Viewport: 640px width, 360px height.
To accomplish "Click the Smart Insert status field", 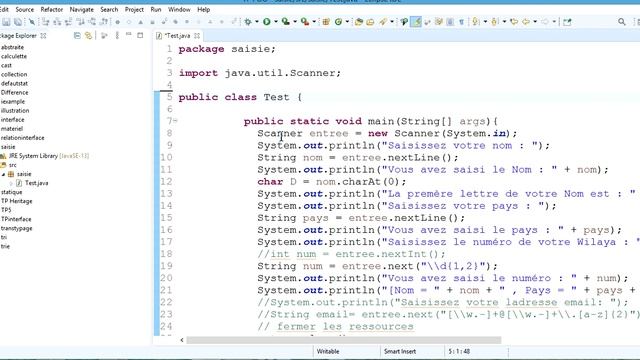I will [x=400, y=351].
